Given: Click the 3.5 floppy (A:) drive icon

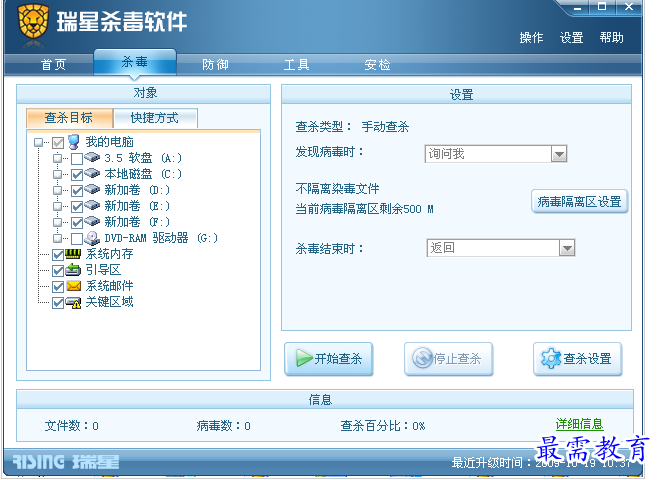Looking at the screenshot, I should (92, 157).
